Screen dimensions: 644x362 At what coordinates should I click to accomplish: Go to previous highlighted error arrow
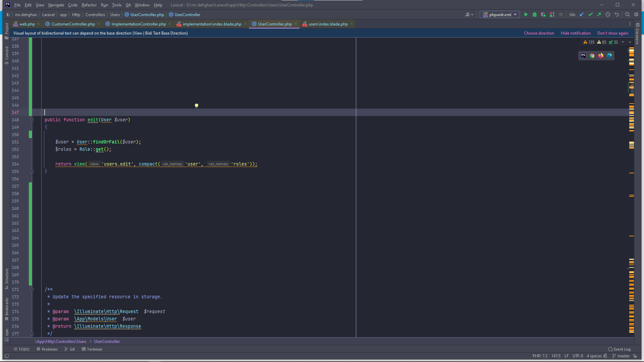coord(623,42)
